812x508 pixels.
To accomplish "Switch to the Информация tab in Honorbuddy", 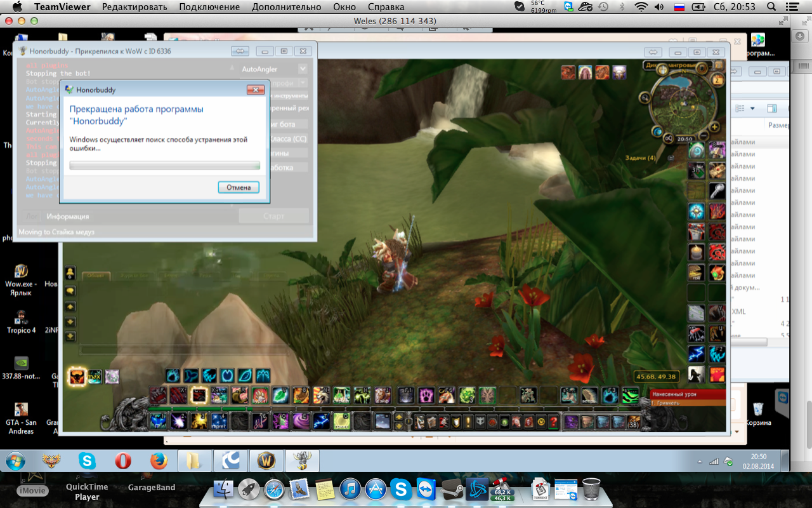I will pyautogui.click(x=67, y=217).
